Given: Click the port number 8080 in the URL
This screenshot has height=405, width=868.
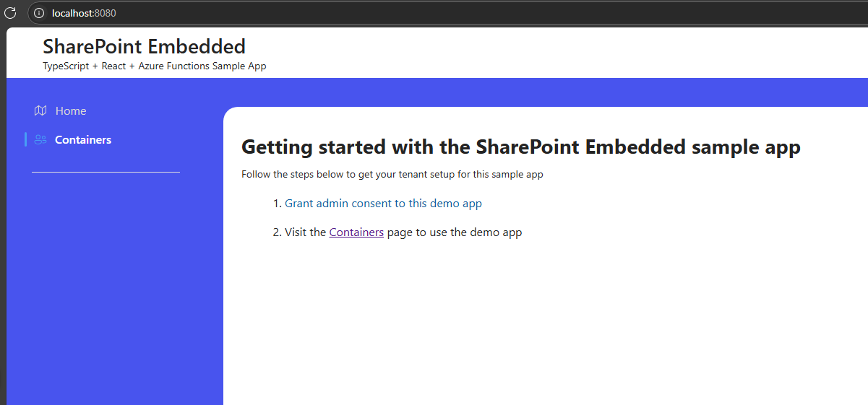Looking at the screenshot, I should (106, 13).
